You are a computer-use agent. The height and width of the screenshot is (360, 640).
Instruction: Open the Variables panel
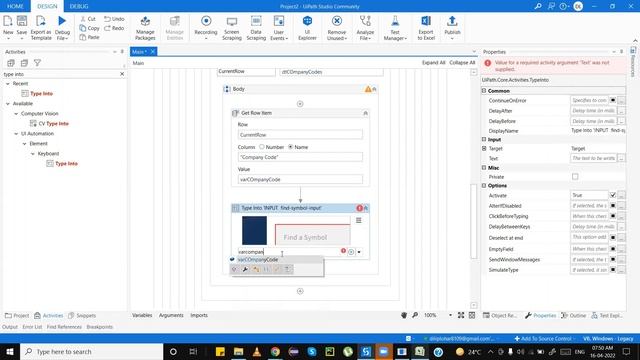pyautogui.click(x=142, y=315)
